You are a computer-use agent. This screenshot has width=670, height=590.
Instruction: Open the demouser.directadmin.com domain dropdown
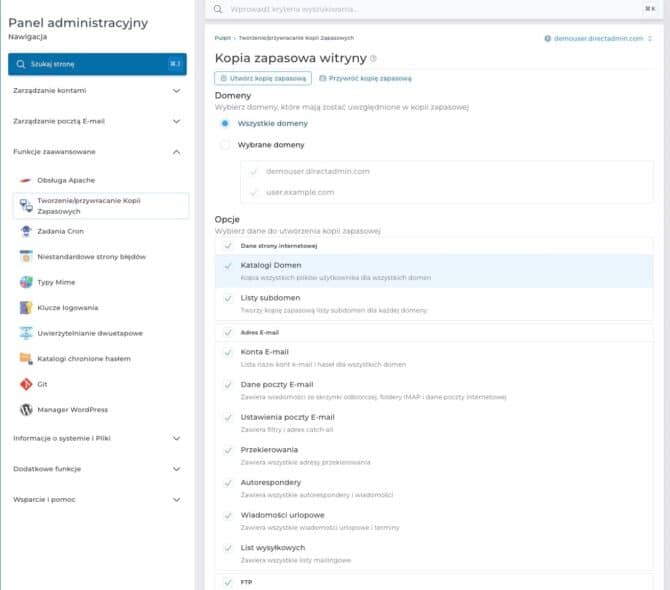[x=598, y=38]
